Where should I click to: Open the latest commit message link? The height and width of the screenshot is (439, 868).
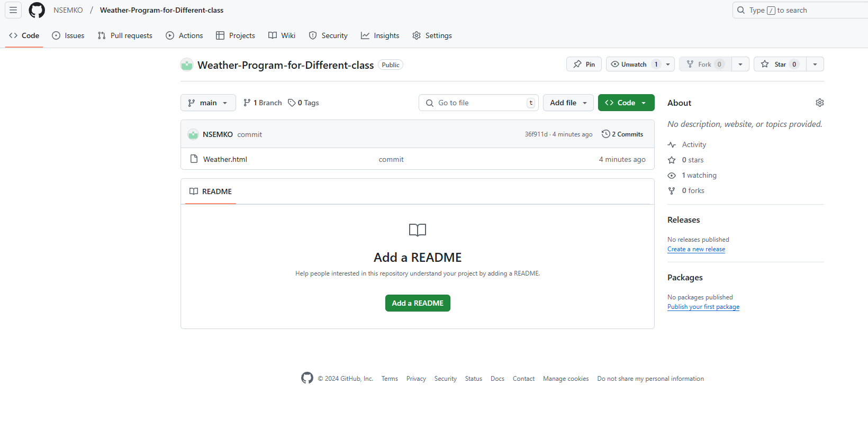250,134
